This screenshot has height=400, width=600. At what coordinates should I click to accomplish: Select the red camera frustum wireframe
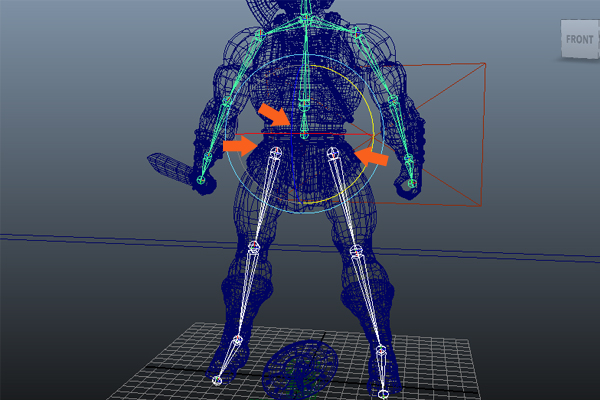click(x=484, y=134)
